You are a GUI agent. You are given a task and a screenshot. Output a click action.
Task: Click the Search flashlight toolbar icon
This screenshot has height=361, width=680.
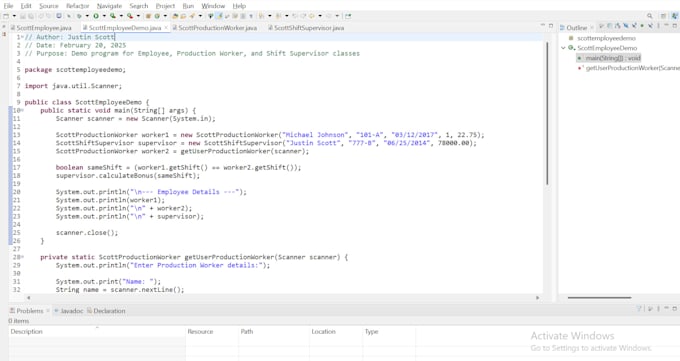[x=192, y=16]
